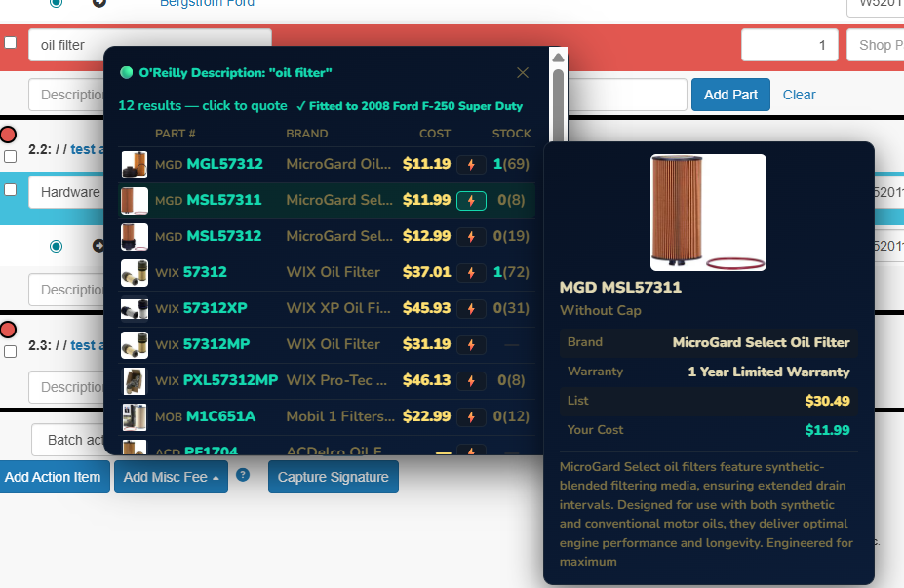Select WIX 57312 part number

click(x=205, y=272)
